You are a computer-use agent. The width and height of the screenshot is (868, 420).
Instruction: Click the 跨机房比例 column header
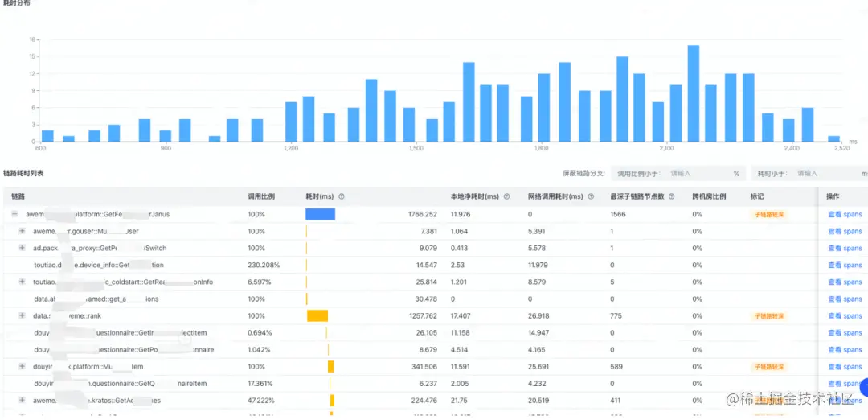[x=709, y=196]
